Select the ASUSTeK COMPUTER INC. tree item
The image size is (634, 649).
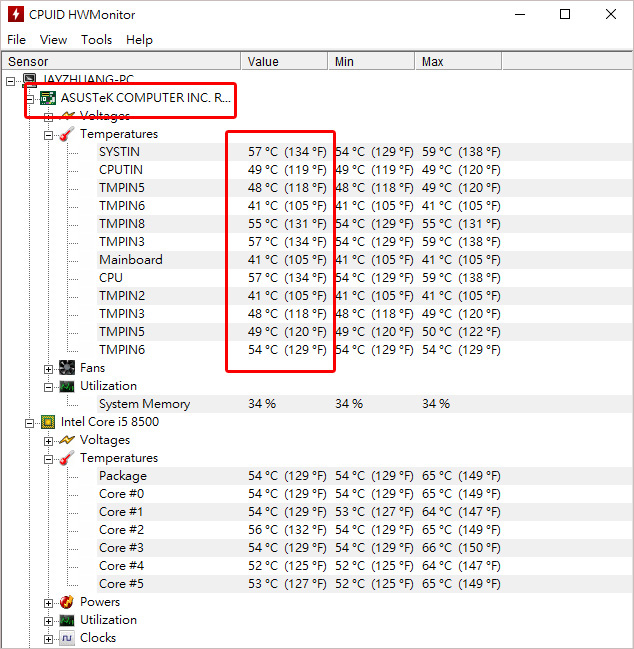point(145,98)
